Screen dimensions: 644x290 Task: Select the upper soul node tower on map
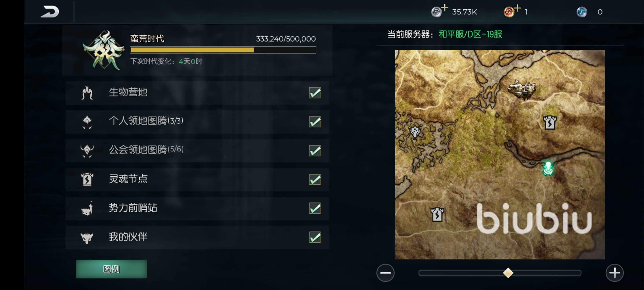pos(550,123)
